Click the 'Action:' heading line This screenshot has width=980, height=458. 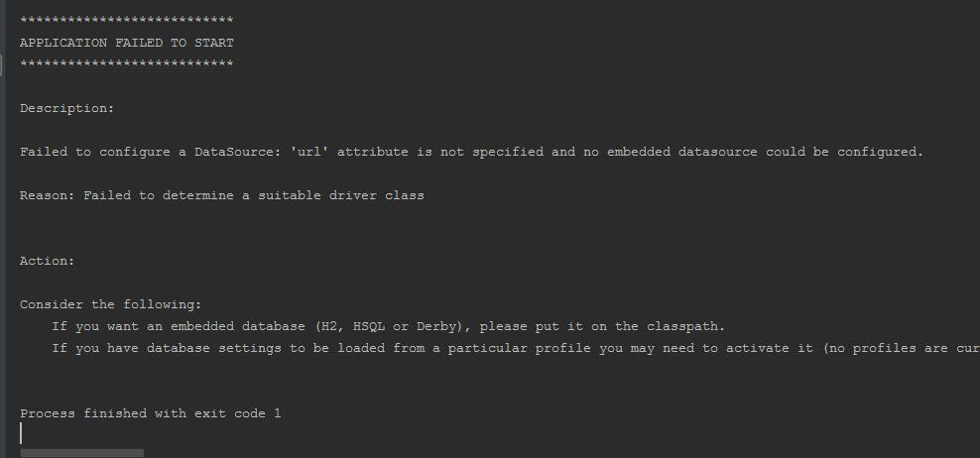pyautogui.click(x=48, y=261)
